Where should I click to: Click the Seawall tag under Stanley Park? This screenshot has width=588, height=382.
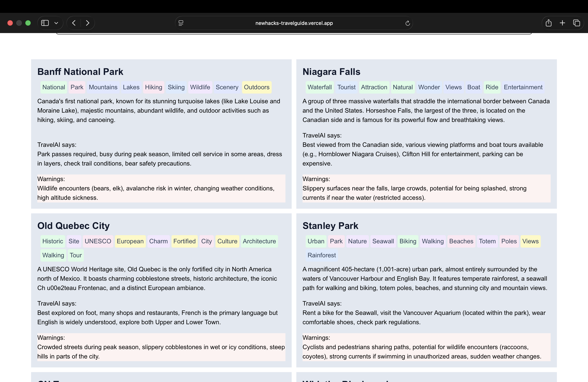tap(383, 241)
